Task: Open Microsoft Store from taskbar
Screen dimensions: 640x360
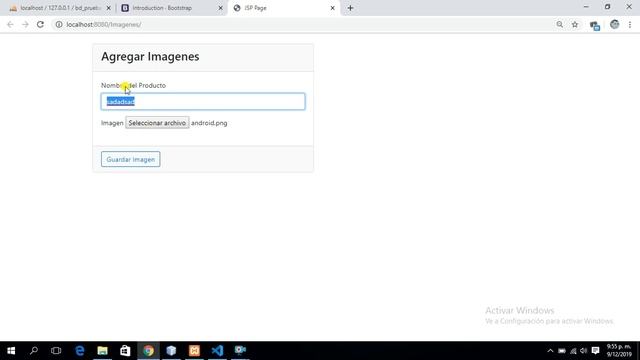Action: [125, 351]
